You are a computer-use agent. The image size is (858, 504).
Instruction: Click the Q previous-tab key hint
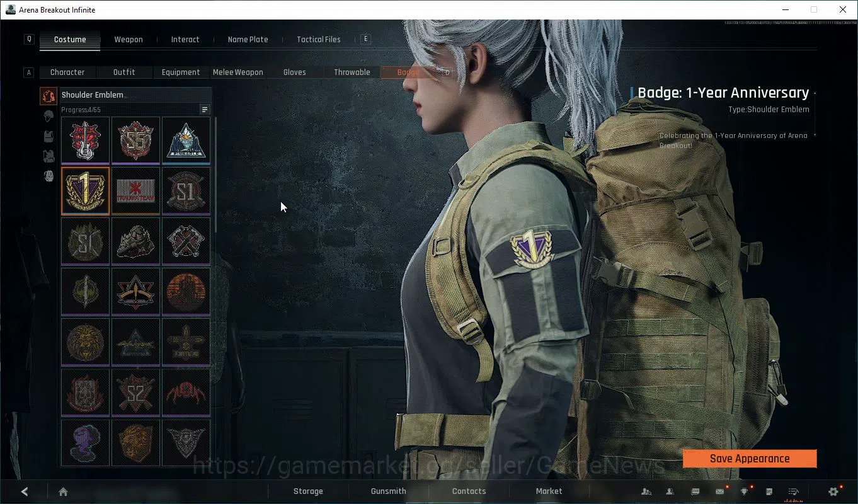point(28,39)
